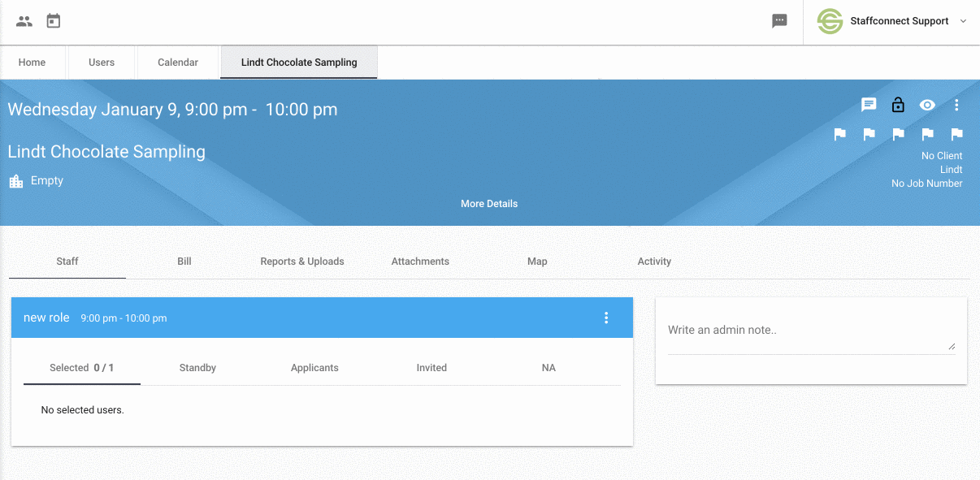Grab the admin note resize handle

[x=952, y=346]
